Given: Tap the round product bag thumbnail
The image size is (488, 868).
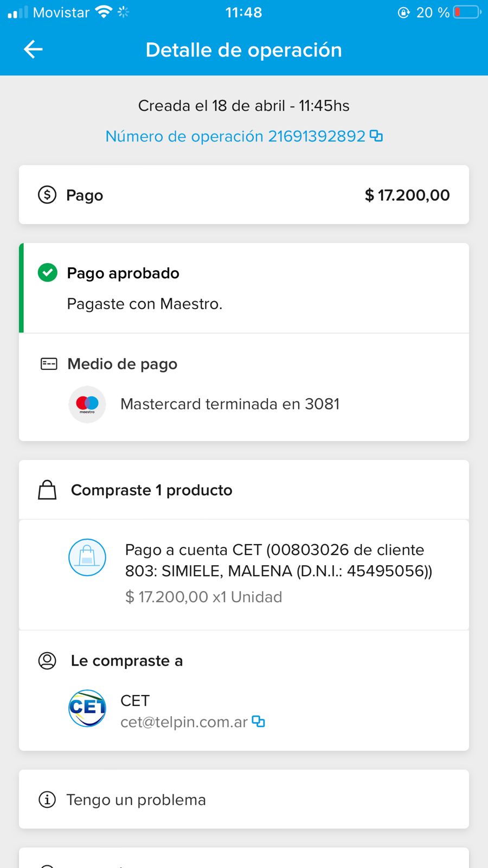Looking at the screenshot, I should tap(87, 557).
